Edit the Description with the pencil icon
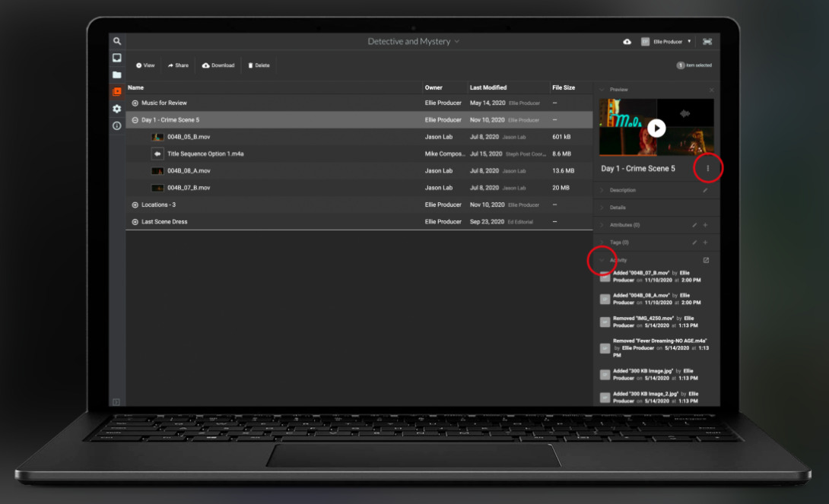Image resolution: width=829 pixels, height=504 pixels. [x=705, y=190]
